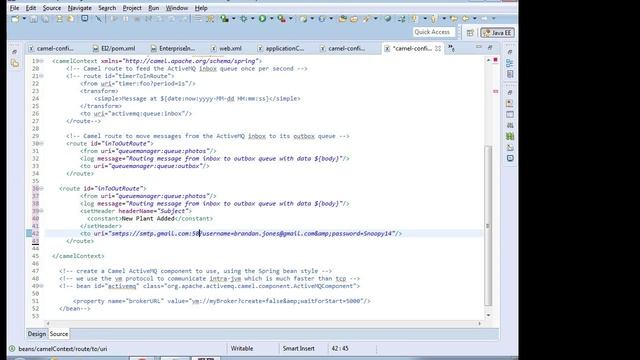Viewport: 640px width, 360px height.
Task: Click the Last Edit Location icon
Action: click(x=453, y=19)
